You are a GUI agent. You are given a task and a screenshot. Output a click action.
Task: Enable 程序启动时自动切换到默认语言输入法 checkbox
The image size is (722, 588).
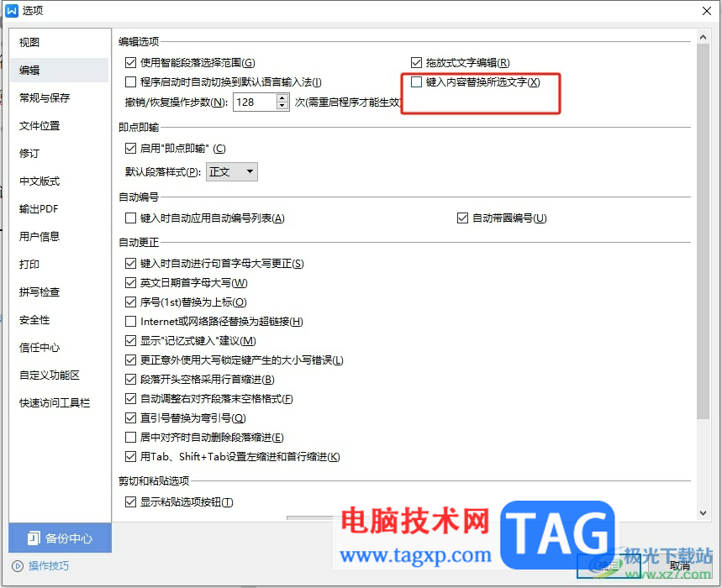pyautogui.click(x=131, y=81)
